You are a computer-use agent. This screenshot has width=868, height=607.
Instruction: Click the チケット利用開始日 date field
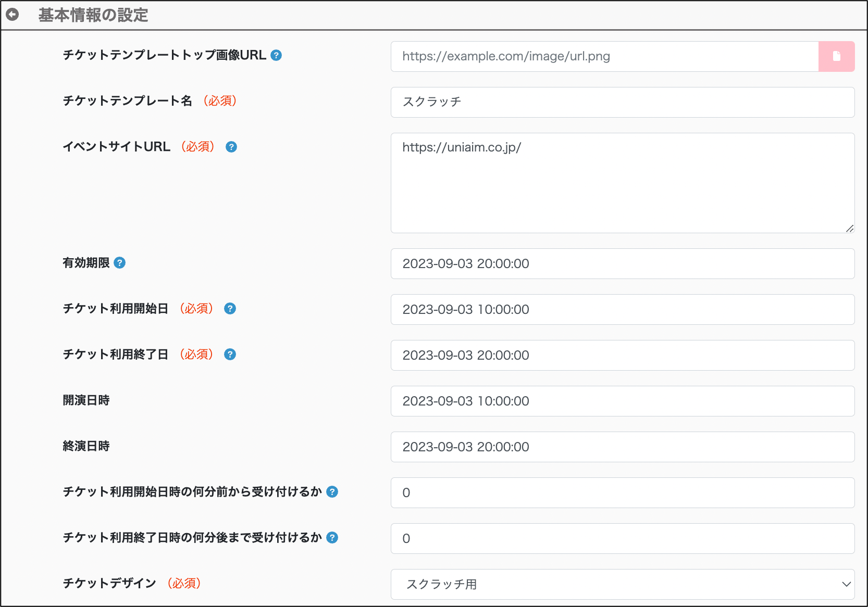click(622, 309)
